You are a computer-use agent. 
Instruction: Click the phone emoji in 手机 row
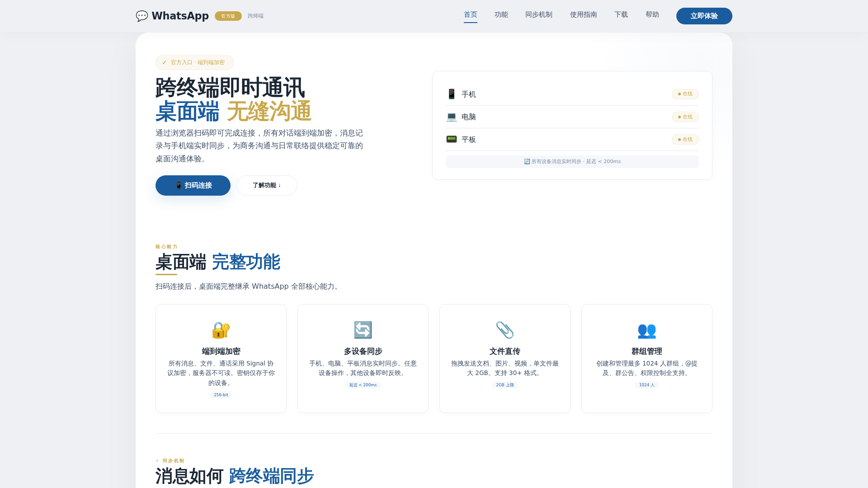click(x=451, y=94)
